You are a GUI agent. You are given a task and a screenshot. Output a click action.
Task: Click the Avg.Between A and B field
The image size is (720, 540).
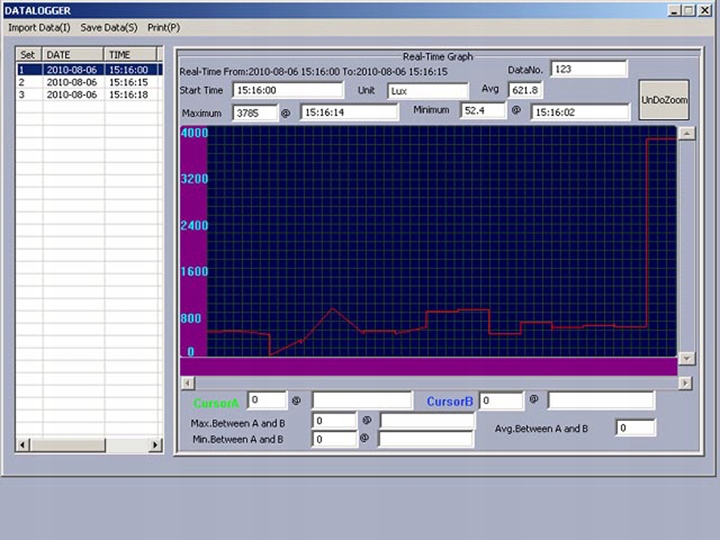coord(635,428)
